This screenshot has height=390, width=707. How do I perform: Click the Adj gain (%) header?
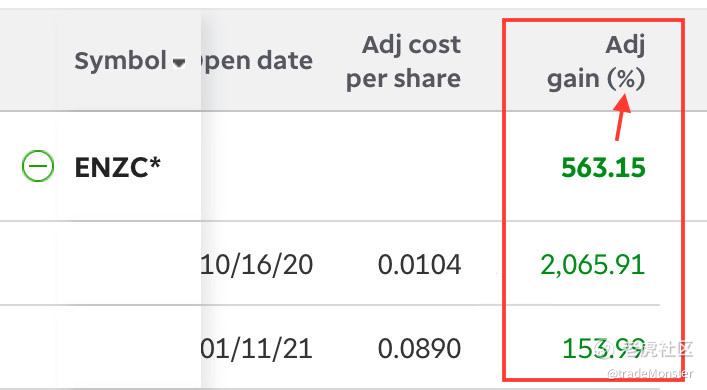click(x=596, y=61)
